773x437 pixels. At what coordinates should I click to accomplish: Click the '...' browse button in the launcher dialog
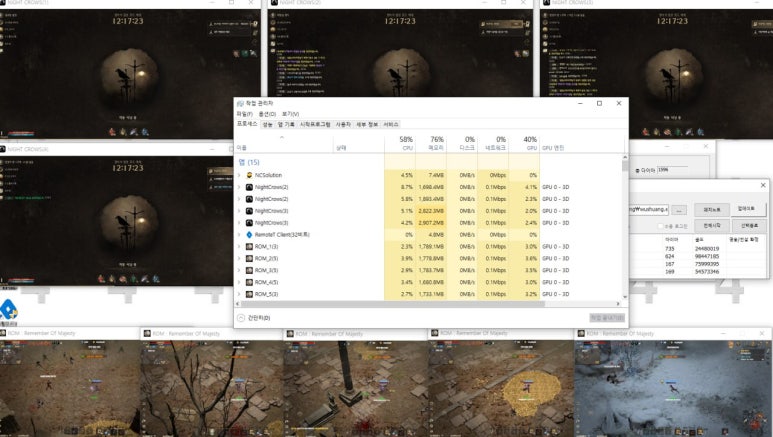pyautogui.click(x=679, y=210)
